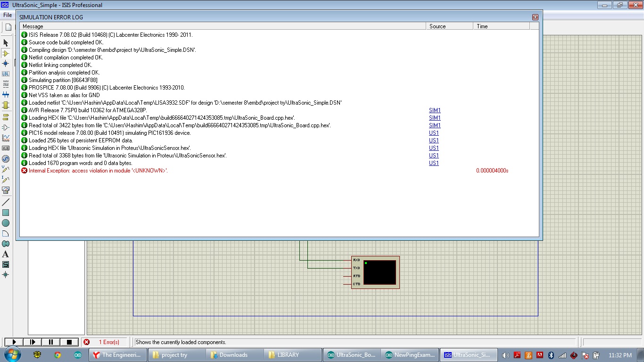Image resolution: width=644 pixels, height=362 pixels.
Task: Switch to the UltraSonic_Bo Chrome taskbar tab
Action: [352, 355]
